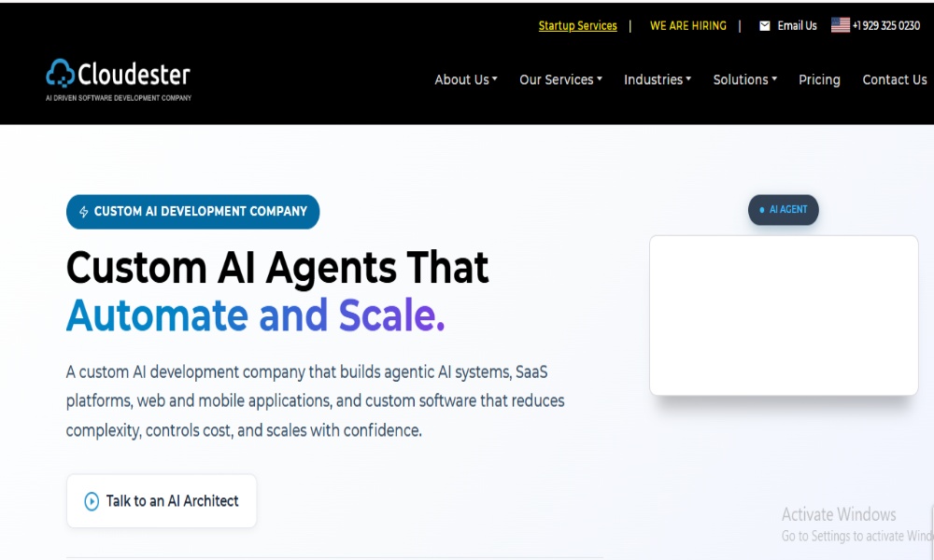Click the white AI agent preview card
934x560 pixels.
(784, 315)
